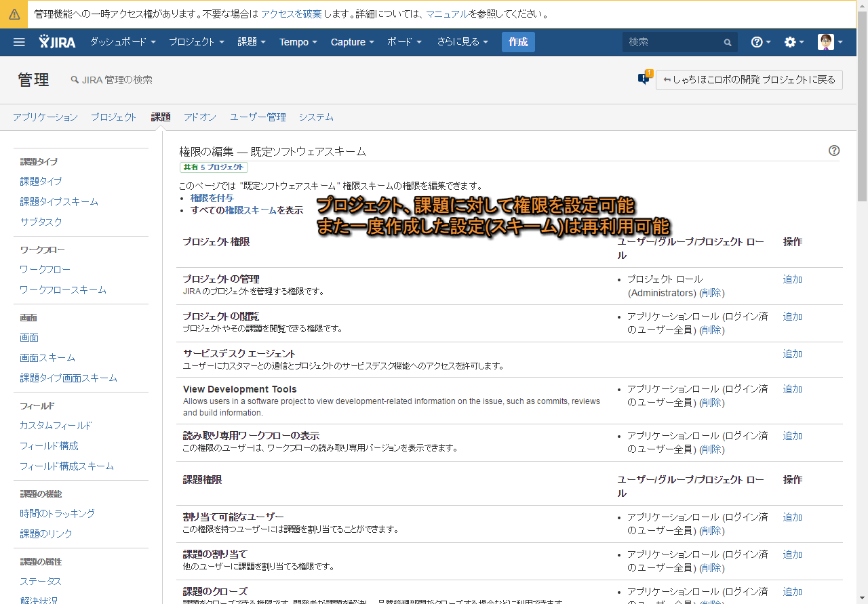Open フィールド構成スキーム in the sidebar

coord(66,466)
